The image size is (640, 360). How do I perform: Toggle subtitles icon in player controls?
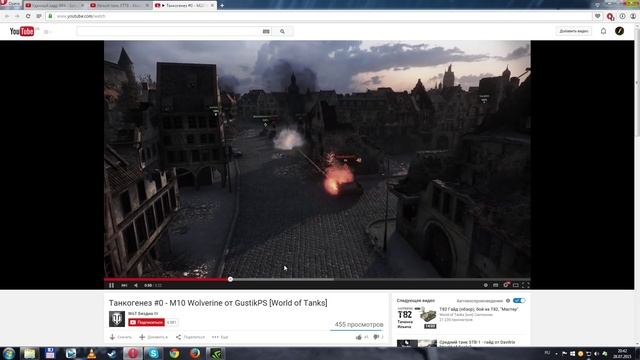click(496, 285)
